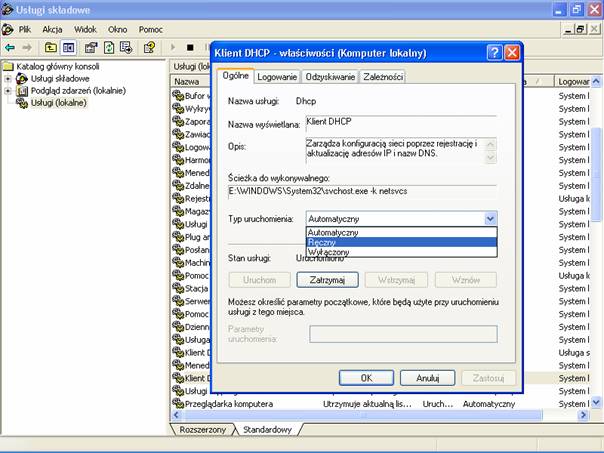
Task: Click the gear icon of Bufor service
Action: pos(178,95)
